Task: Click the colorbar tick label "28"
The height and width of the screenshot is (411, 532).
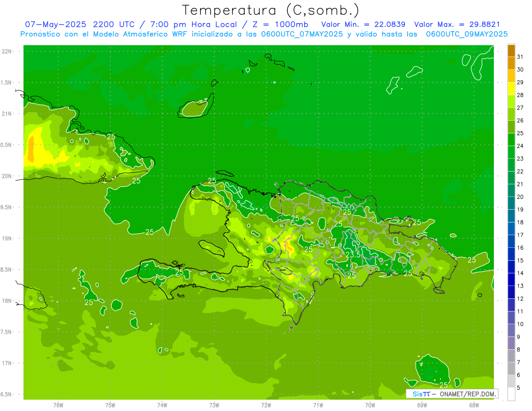Action: tap(520, 95)
